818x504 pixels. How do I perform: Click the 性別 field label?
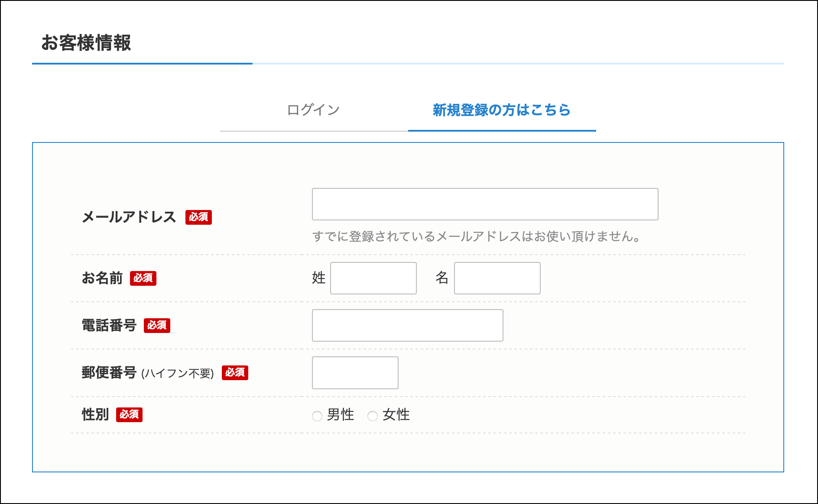point(95,415)
